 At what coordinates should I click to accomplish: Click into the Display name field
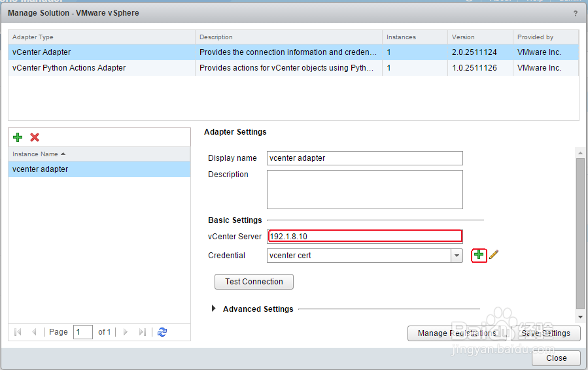point(365,158)
